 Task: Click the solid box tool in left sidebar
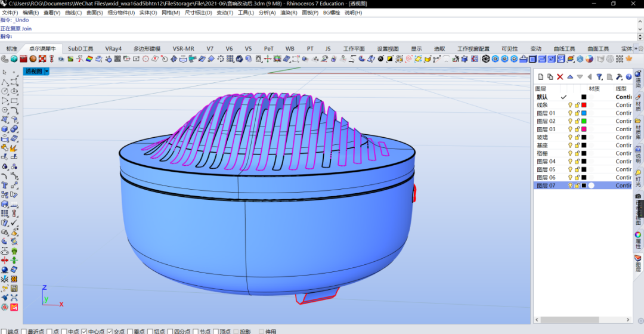pyautogui.click(x=5, y=129)
